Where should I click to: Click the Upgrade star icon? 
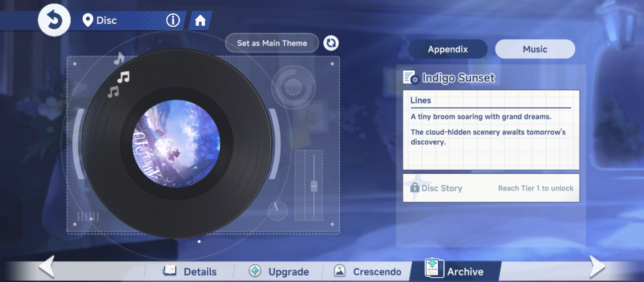click(255, 271)
